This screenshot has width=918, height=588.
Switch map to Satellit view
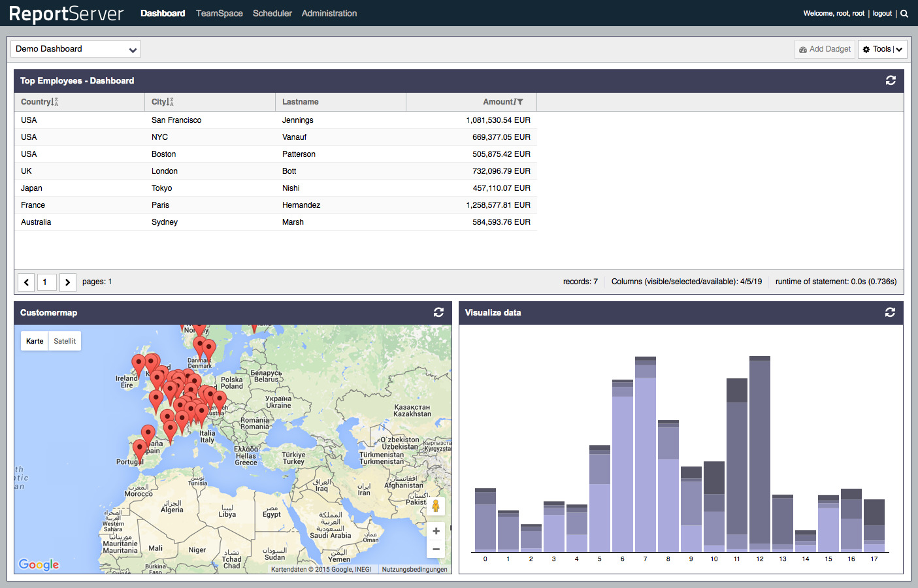pos(65,341)
